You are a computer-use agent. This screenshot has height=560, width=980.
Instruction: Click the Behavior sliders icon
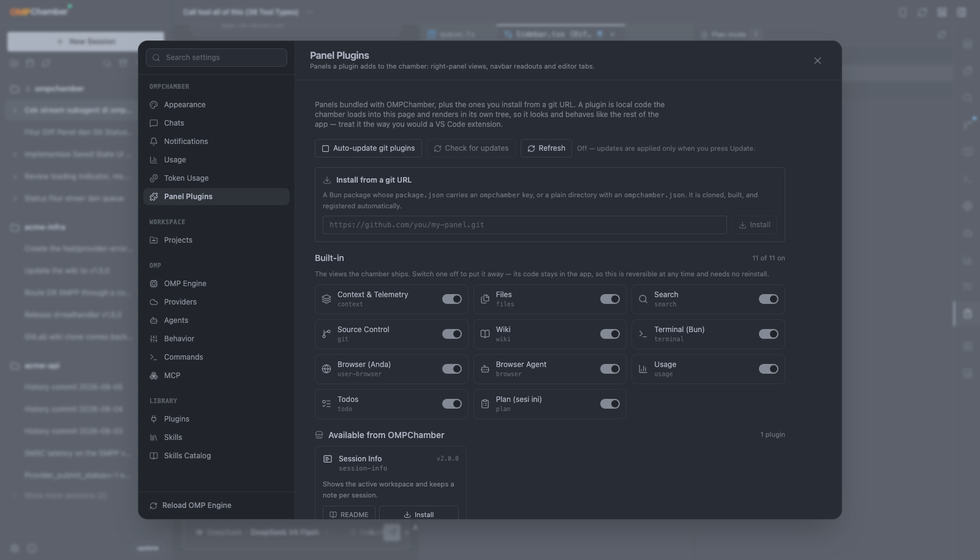154,339
